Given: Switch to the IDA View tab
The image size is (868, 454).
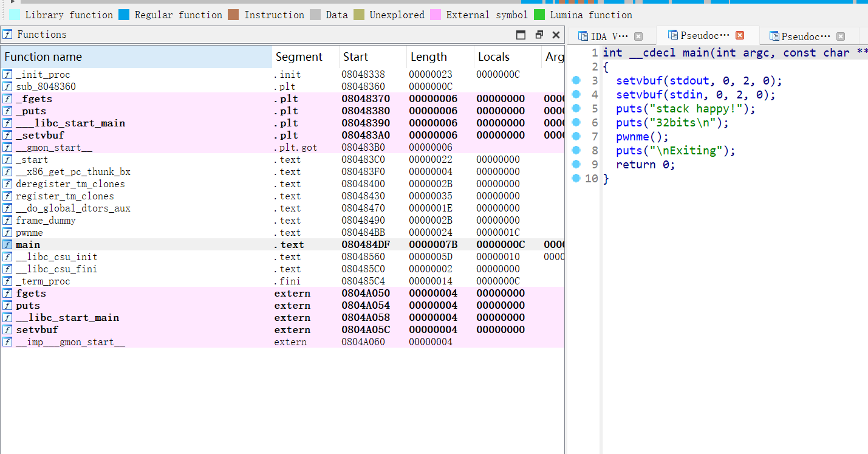Looking at the screenshot, I should [609, 36].
